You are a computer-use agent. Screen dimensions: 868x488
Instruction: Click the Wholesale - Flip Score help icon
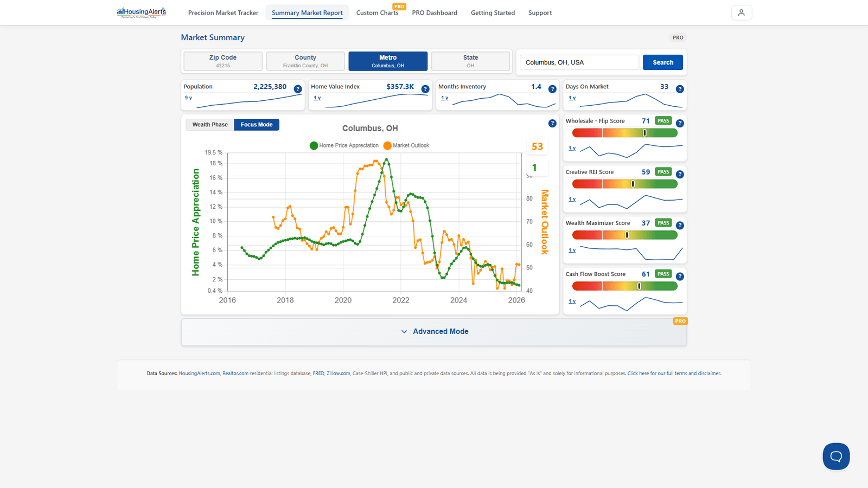click(x=680, y=123)
